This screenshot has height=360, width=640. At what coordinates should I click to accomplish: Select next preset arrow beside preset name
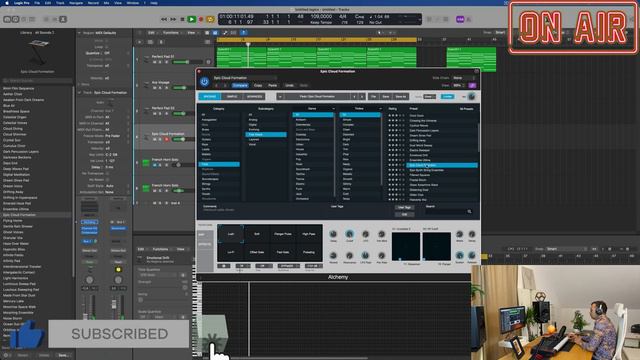(x=362, y=96)
